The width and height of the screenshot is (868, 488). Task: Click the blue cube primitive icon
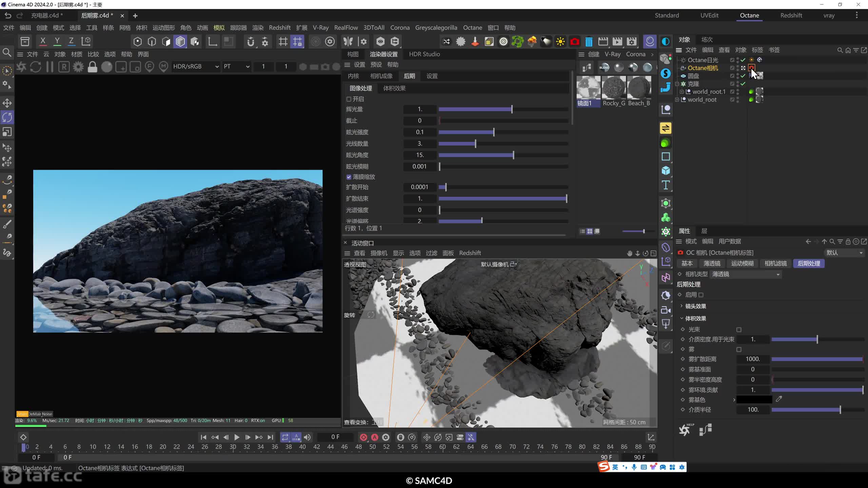[666, 170]
